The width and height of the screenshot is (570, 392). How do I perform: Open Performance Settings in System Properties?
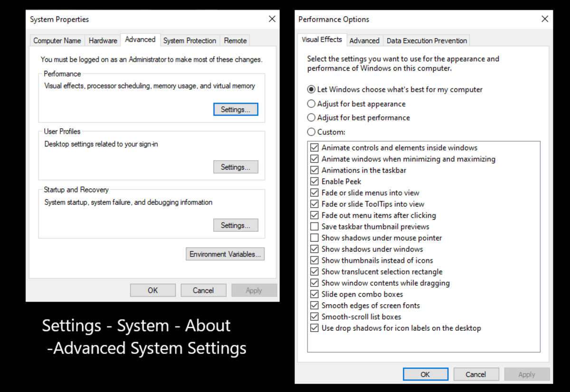point(236,109)
